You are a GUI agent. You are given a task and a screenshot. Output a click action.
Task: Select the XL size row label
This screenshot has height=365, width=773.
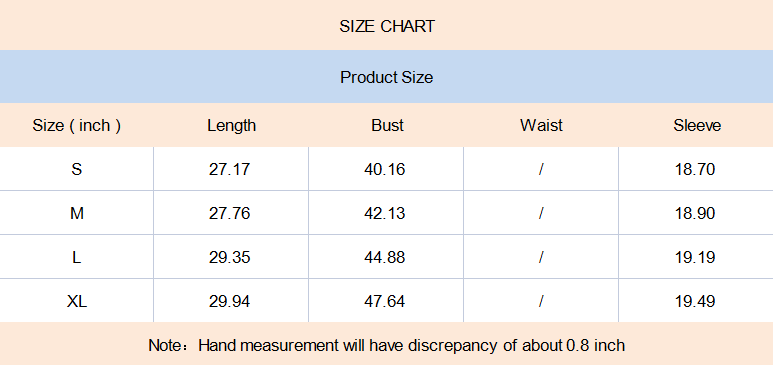point(76,301)
